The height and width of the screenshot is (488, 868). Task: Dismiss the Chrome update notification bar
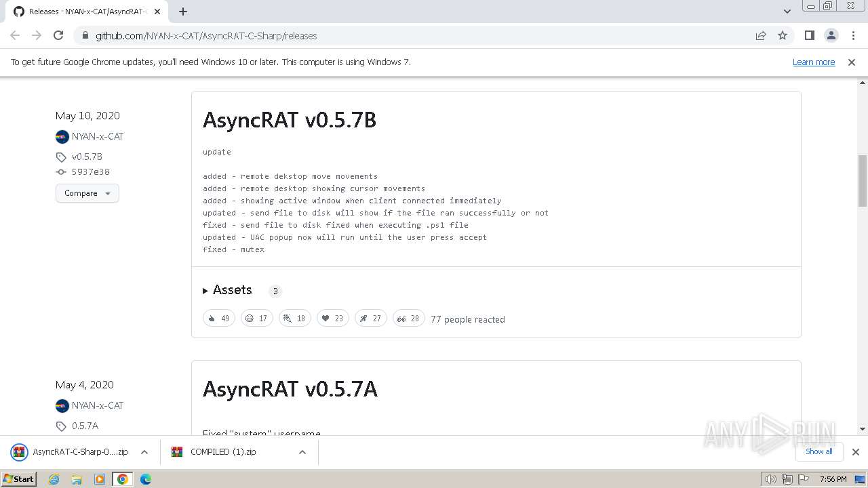pyautogui.click(x=852, y=62)
